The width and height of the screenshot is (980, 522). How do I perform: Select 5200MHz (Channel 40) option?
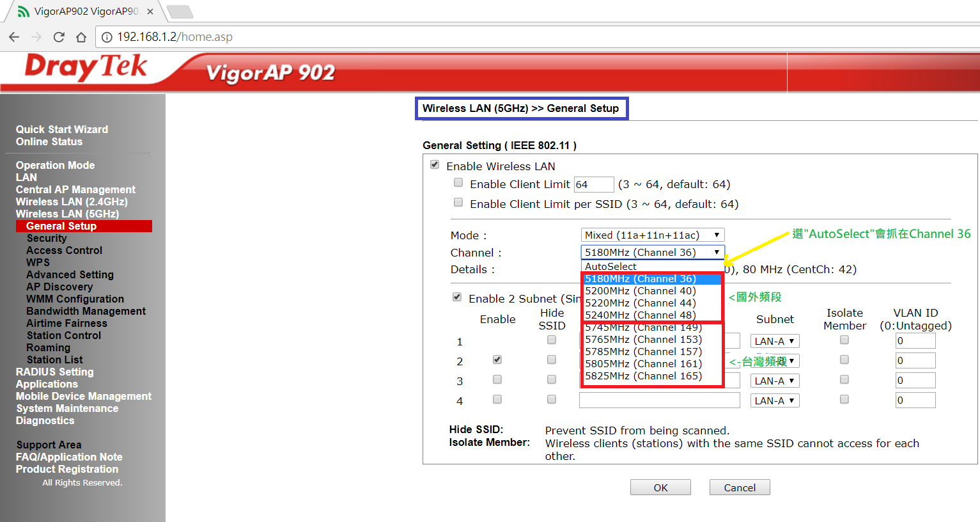coord(653,291)
